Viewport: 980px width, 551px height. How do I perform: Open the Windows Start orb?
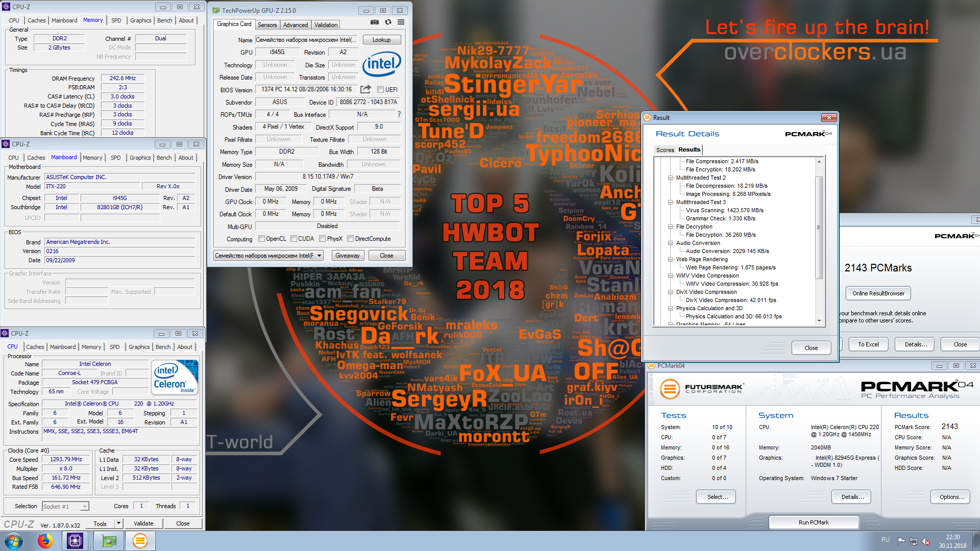coord(14,541)
